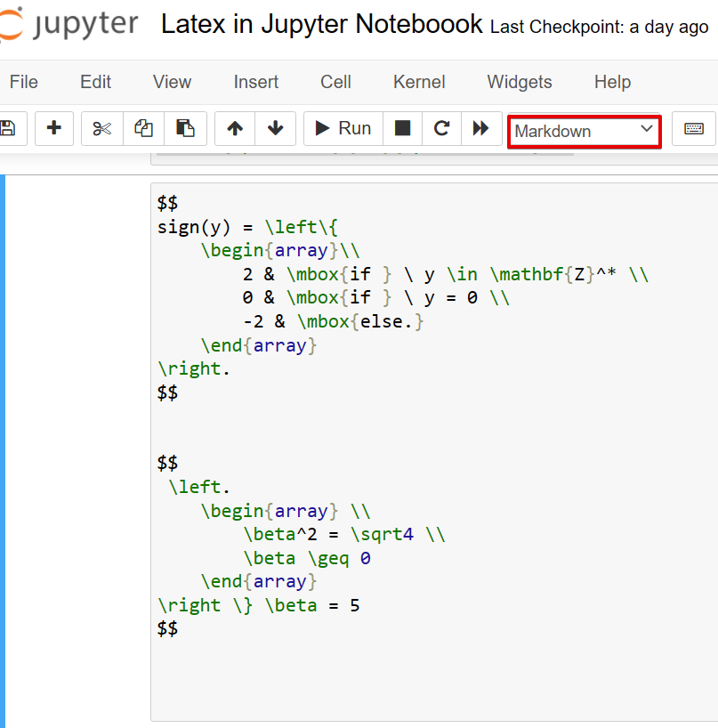The image size is (718, 728).
Task: Open the Kernel menu
Action: coord(418,82)
